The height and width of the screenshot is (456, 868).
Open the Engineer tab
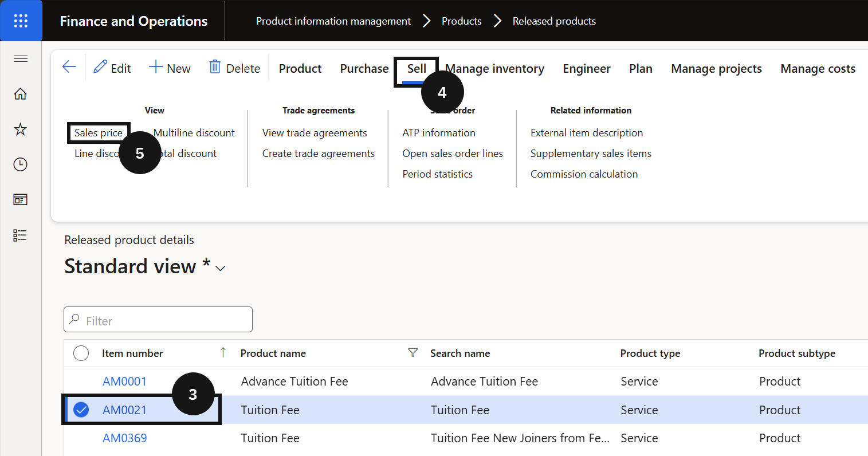[587, 69]
